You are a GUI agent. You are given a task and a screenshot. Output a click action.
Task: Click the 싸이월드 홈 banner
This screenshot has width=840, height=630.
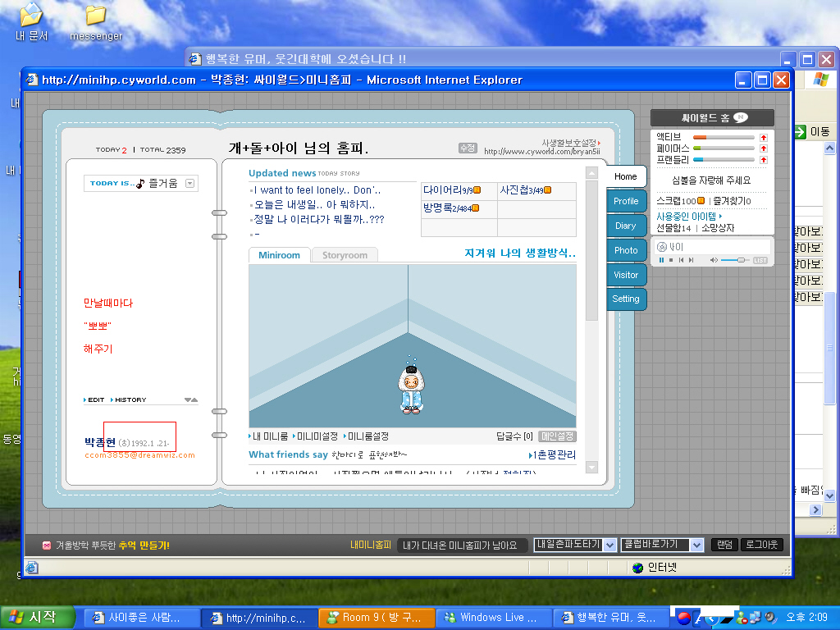click(x=712, y=118)
